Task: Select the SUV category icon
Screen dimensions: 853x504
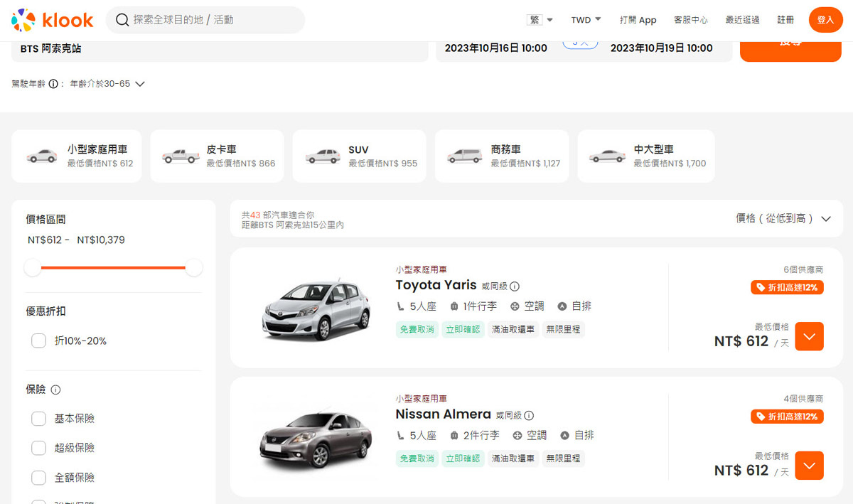Action: click(323, 156)
